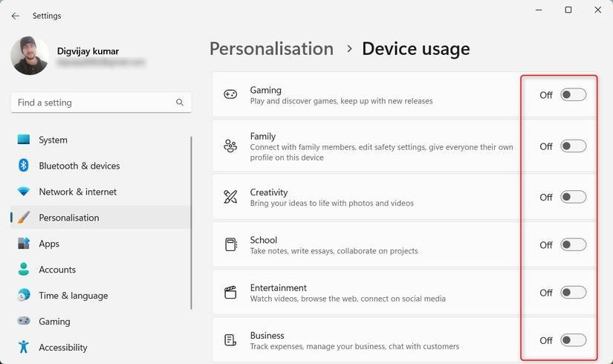This screenshot has width=613, height=364.
Task: Open the System settings category
Action: (53, 140)
